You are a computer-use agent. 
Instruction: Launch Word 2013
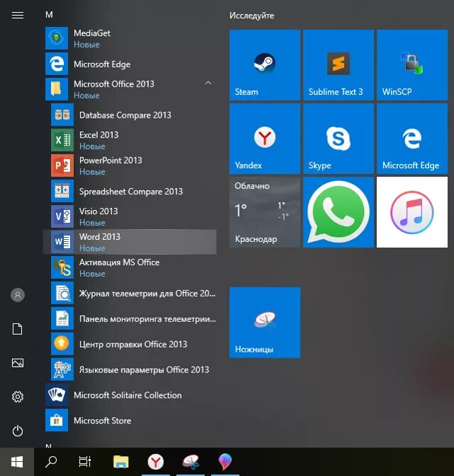[131, 242]
